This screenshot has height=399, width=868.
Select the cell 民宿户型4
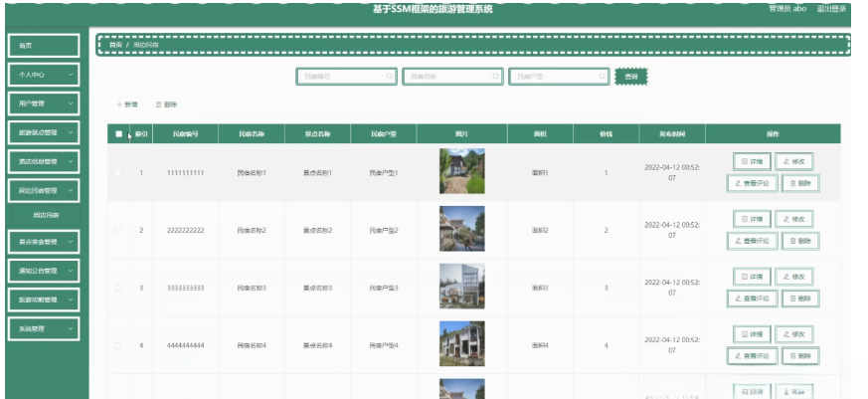384,345
